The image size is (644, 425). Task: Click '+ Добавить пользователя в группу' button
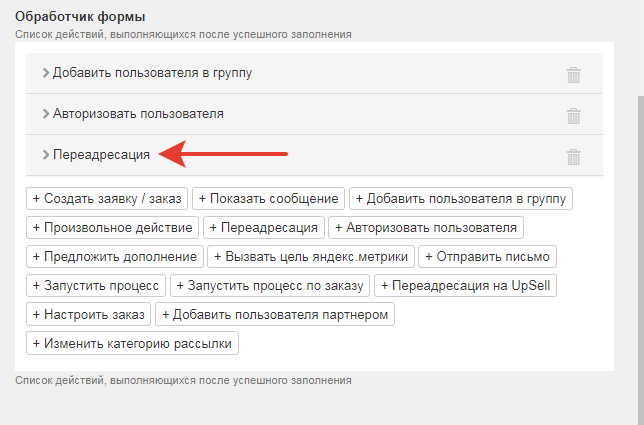click(x=461, y=199)
